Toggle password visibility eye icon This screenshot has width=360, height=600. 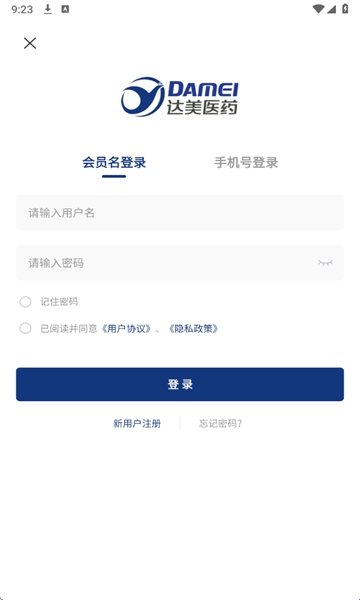click(x=325, y=263)
